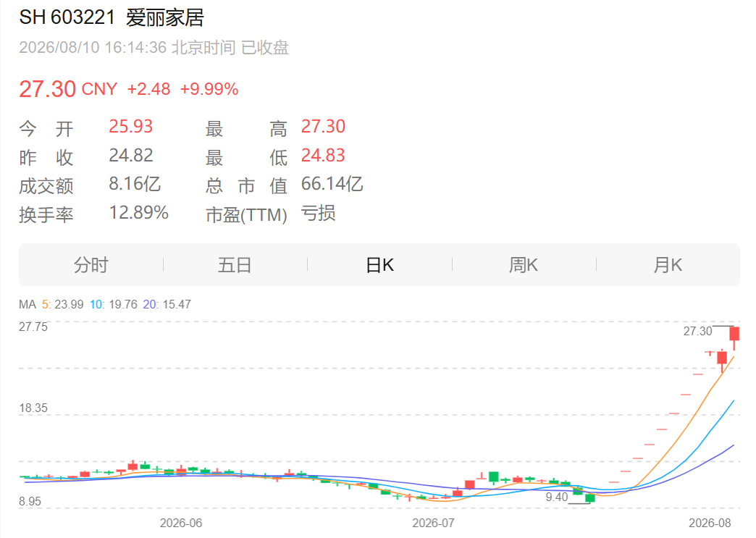Viewport: 756px width, 538px height.
Task: Click the MA 20 indicator value 15.47
Action: [177, 304]
